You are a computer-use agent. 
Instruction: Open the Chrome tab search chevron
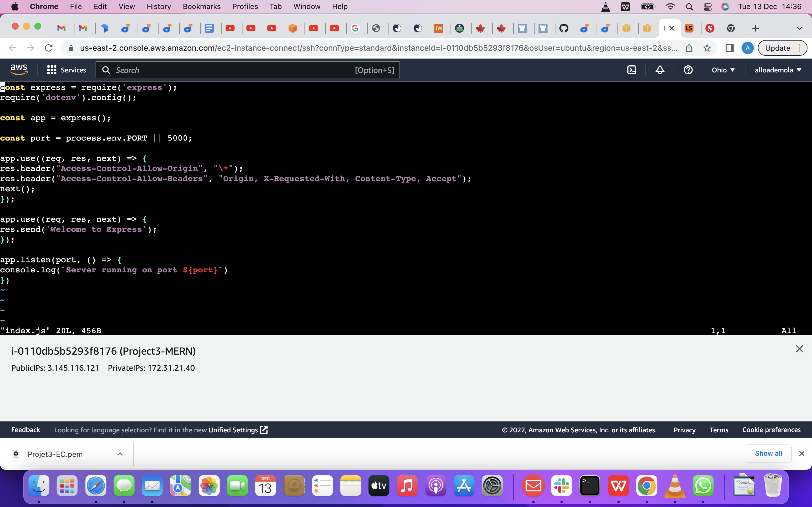800,28
